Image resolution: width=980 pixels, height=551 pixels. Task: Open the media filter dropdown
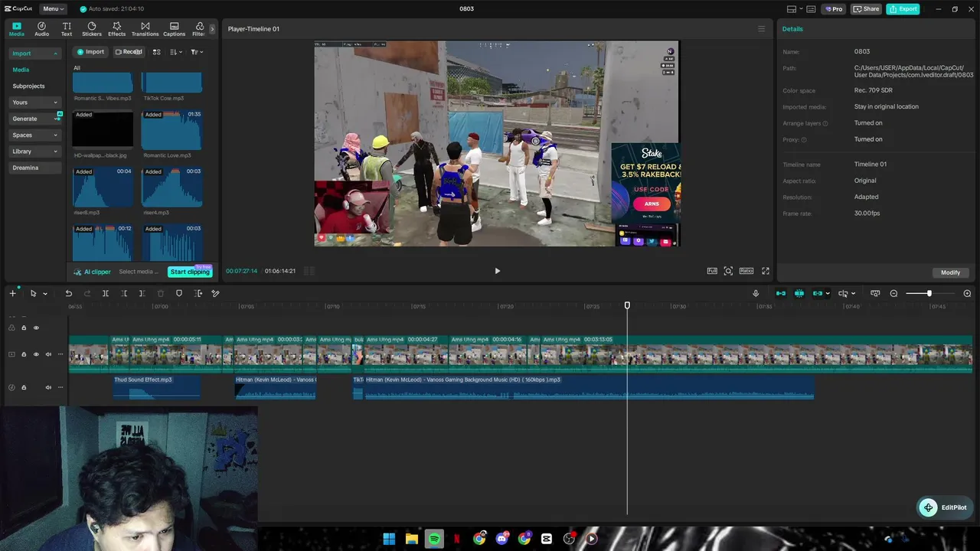pyautogui.click(x=197, y=52)
